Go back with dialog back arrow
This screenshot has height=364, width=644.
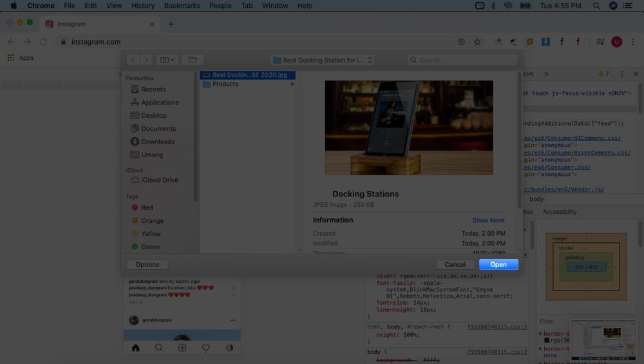click(133, 60)
